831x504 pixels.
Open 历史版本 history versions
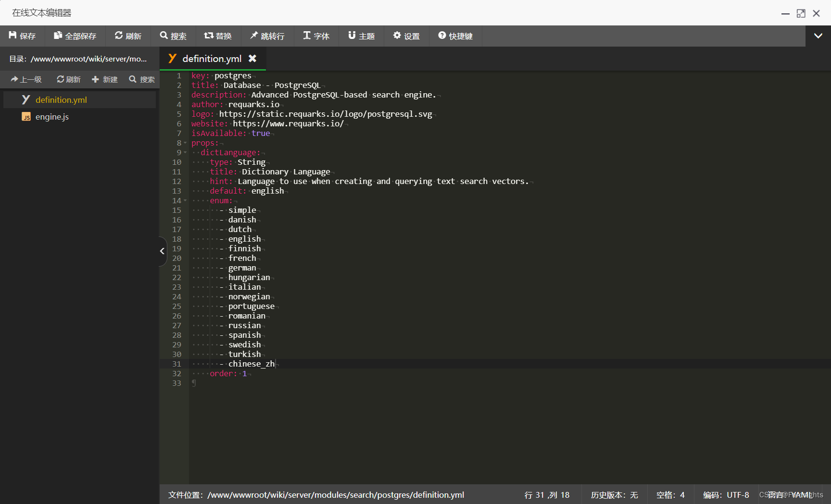614,495
